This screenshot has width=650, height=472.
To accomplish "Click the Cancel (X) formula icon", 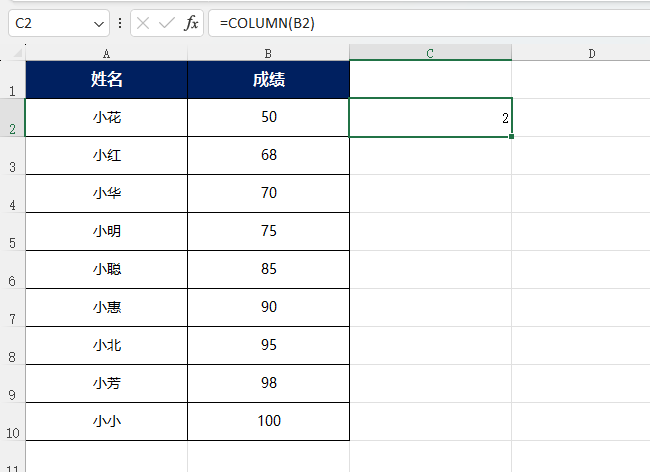I will pyautogui.click(x=143, y=23).
